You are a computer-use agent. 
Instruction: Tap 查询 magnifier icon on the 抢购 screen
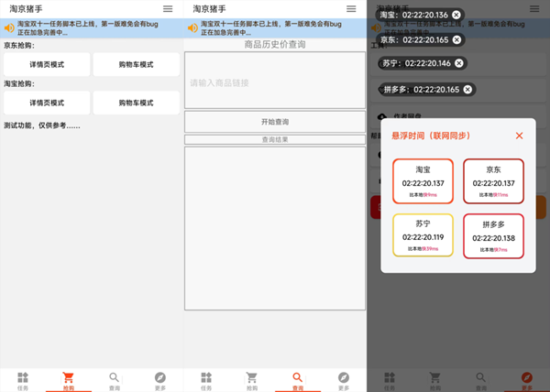pos(114,377)
